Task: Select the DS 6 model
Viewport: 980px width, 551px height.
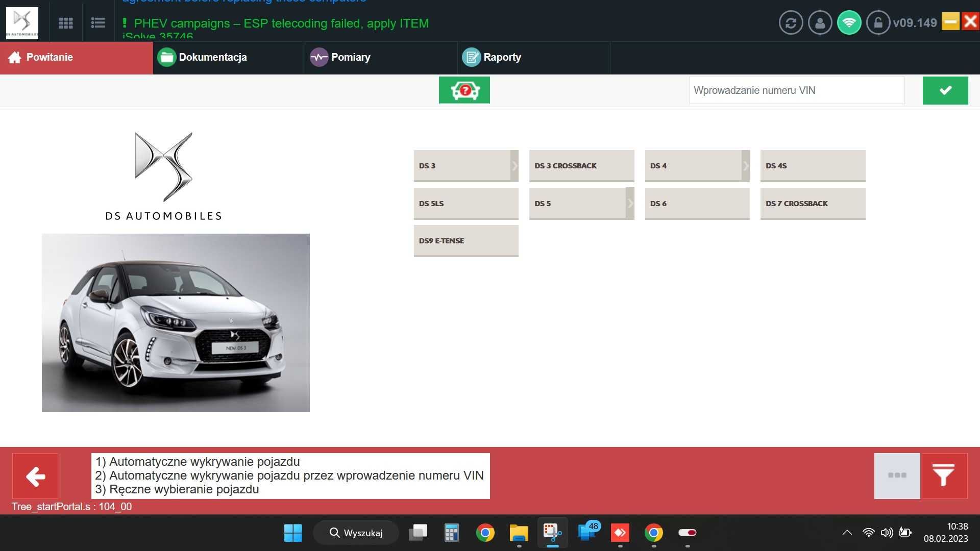Action: tap(697, 204)
